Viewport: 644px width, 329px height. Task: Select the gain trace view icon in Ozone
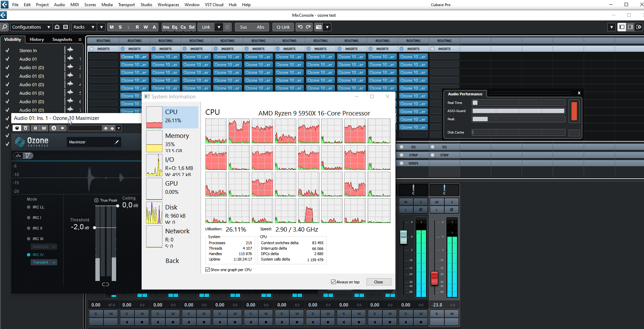click(x=28, y=156)
